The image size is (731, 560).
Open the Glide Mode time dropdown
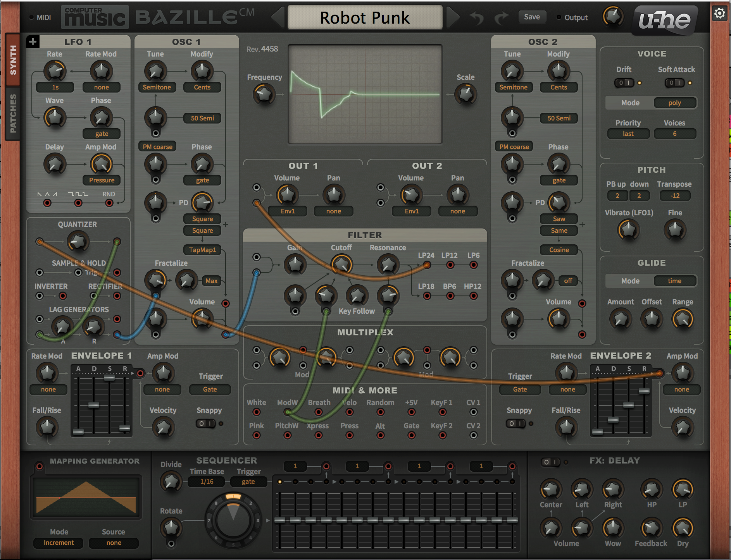click(x=674, y=281)
